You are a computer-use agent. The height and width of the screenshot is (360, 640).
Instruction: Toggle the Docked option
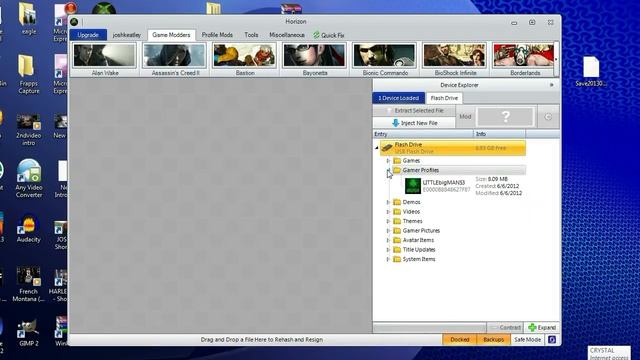click(x=460, y=340)
